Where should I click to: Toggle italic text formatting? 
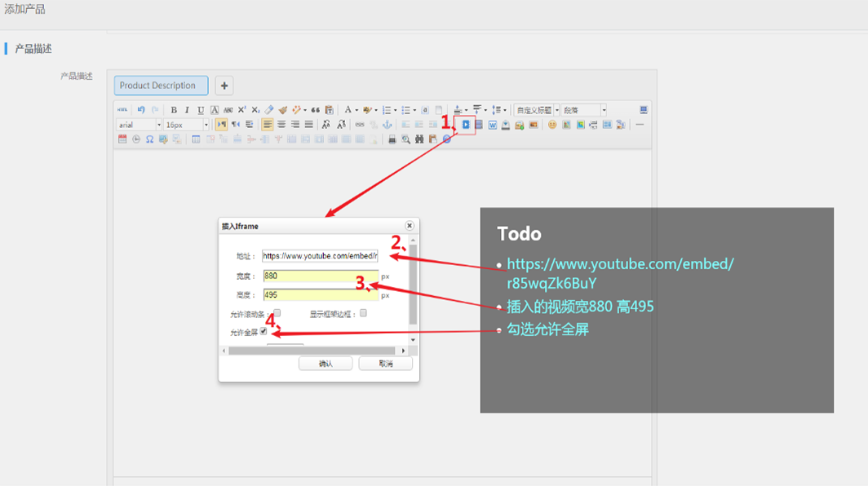[187, 110]
